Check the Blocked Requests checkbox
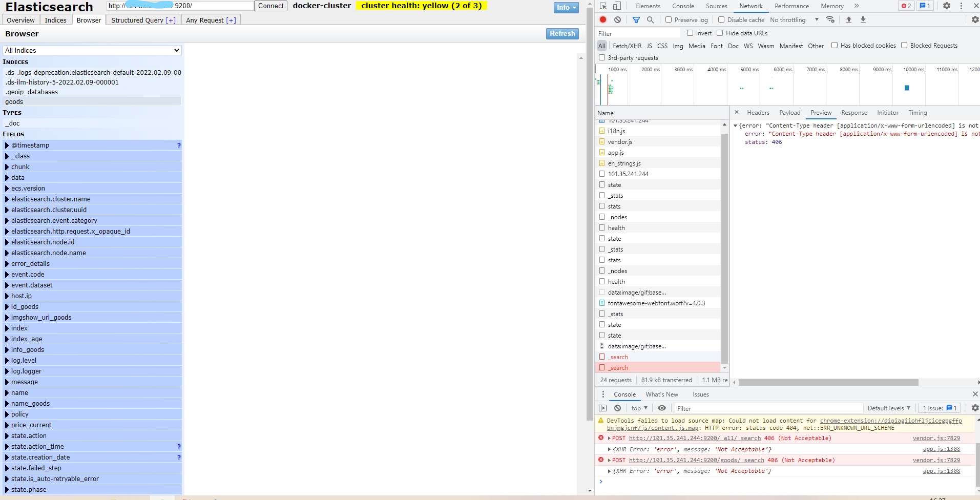Image resolution: width=980 pixels, height=500 pixels. tap(904, 45)
